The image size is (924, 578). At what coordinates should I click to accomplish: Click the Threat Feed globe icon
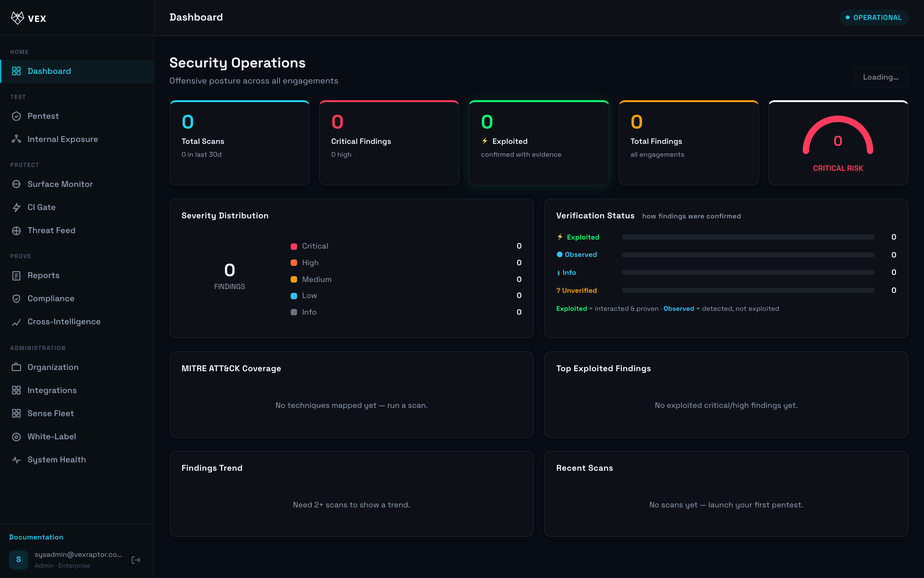[x=16, y=231]
